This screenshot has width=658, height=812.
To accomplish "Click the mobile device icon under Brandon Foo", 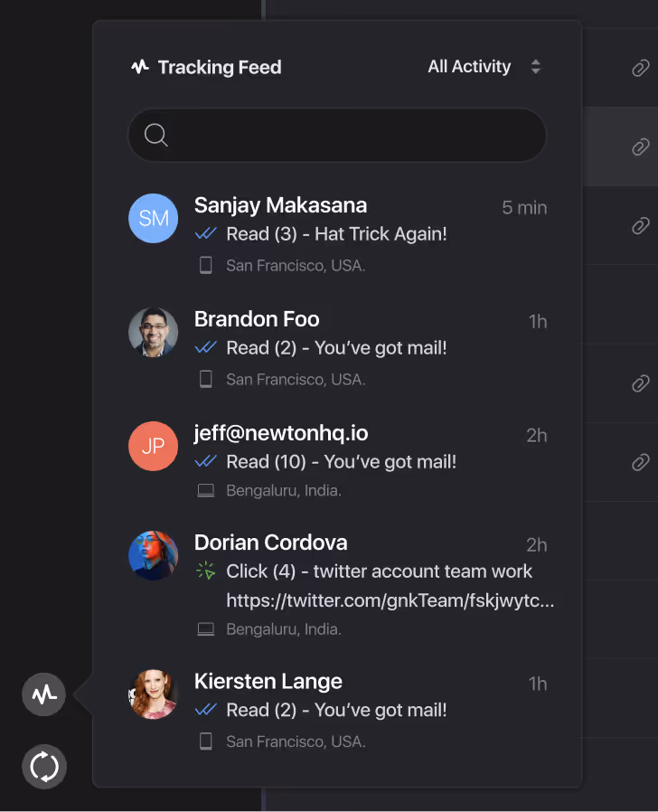I will 205,379.
